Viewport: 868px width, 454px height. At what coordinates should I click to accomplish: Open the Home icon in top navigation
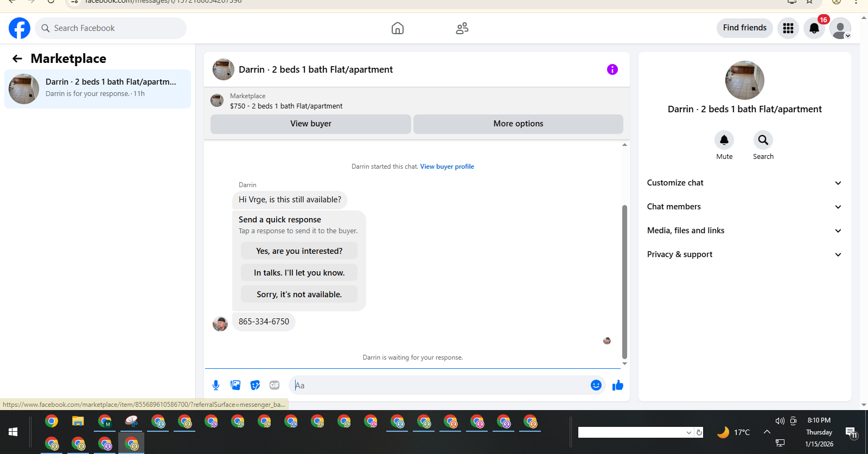click(398, 28)
